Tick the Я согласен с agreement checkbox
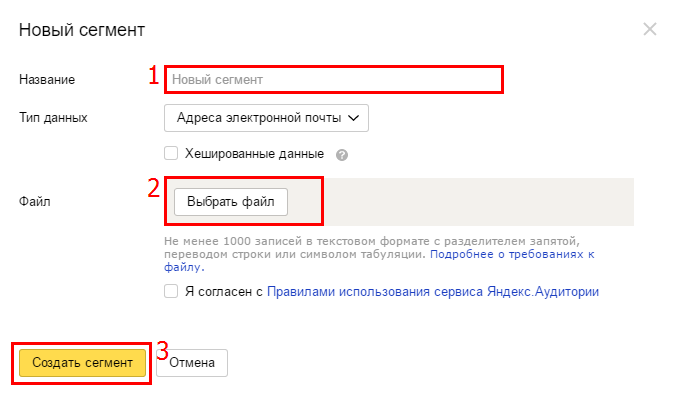Screen dimensions: 679x397 click(171, 291)
